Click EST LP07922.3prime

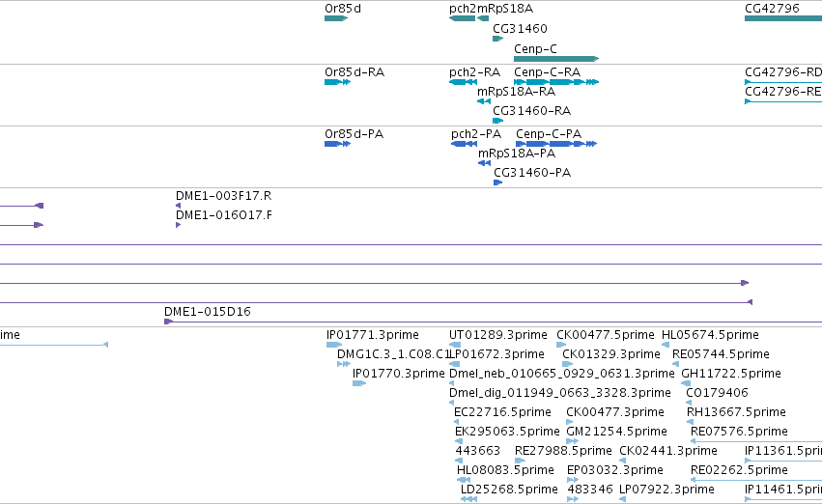[623, 499]
